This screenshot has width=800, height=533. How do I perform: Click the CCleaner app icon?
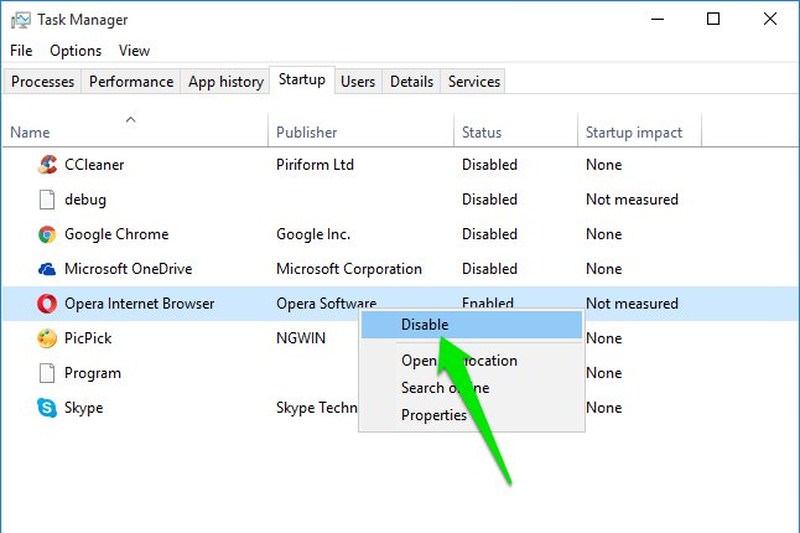coord(47,164)
